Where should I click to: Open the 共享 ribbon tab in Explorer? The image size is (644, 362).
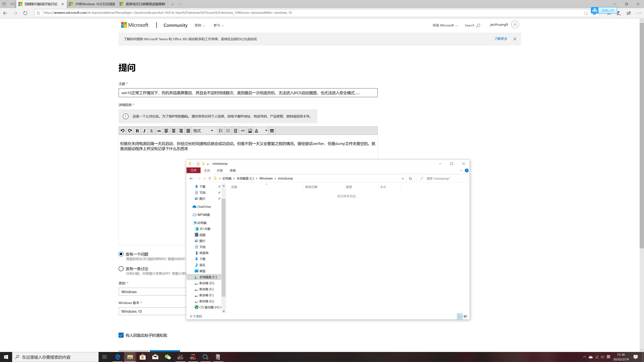coord(220,170)
